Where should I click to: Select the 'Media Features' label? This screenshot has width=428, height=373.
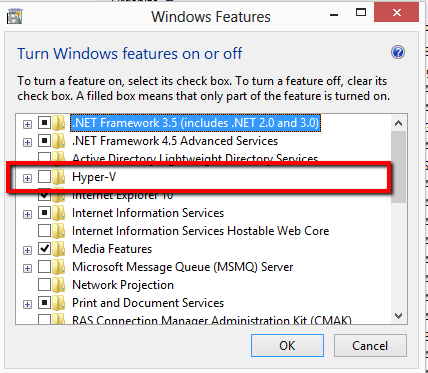tap(112, 249)
